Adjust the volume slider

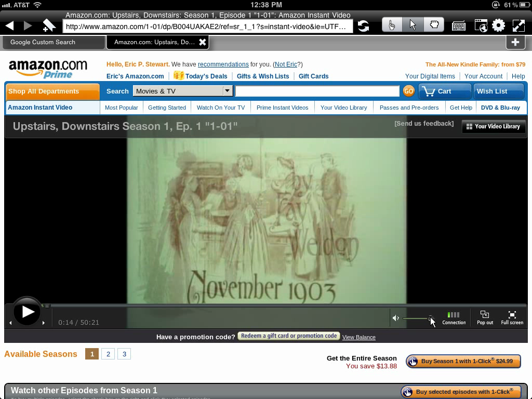[x=417, y=318]
